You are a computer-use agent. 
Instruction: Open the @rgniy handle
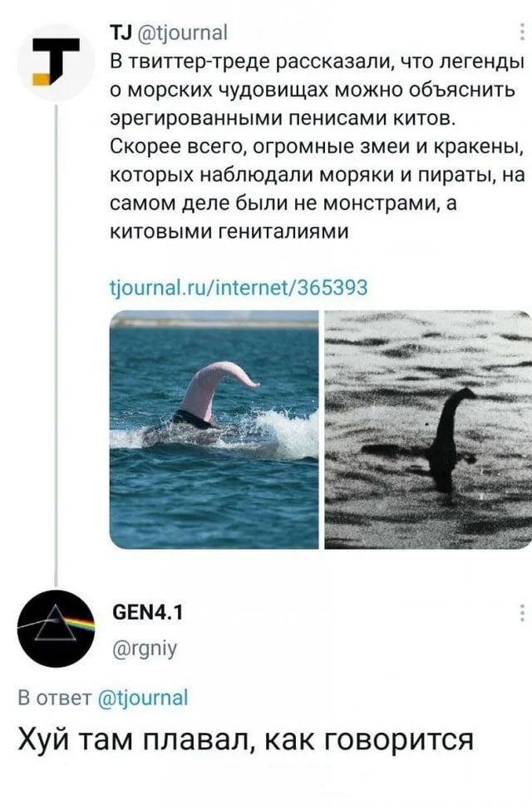pos(145,648)
